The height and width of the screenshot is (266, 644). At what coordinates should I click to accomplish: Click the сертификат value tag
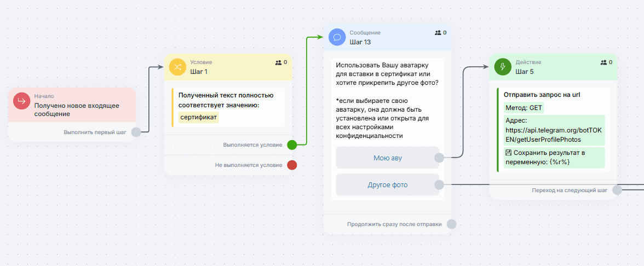[199, 117]
